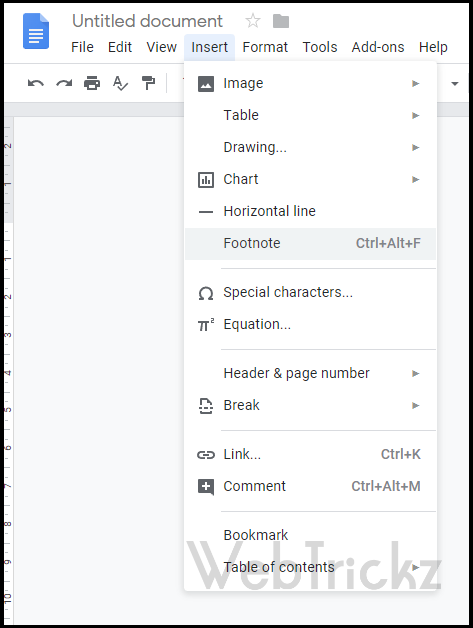Insert a Footnote
This screenshot has width=473, height=628.
(x=310, y=244)
